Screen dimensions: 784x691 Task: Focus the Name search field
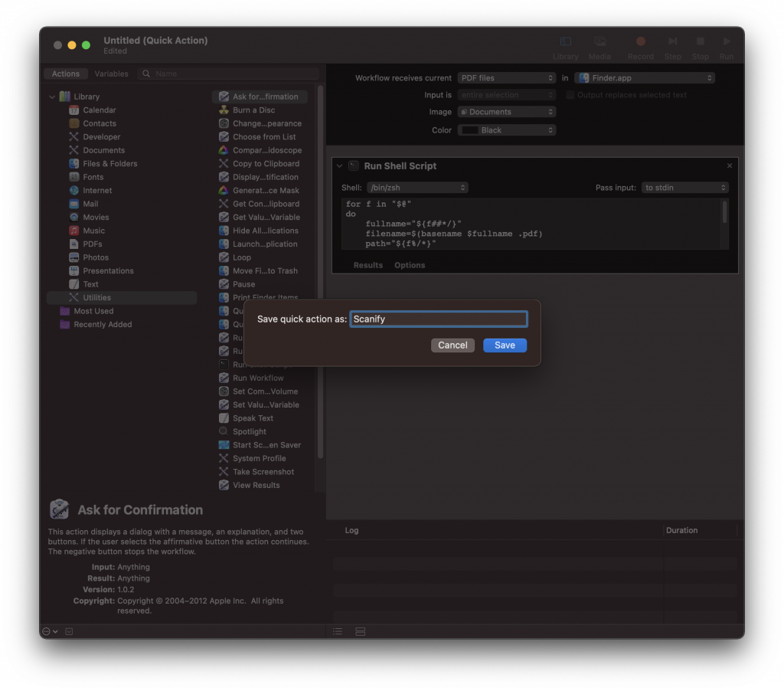pyautogui.click(x=228, y=74)
